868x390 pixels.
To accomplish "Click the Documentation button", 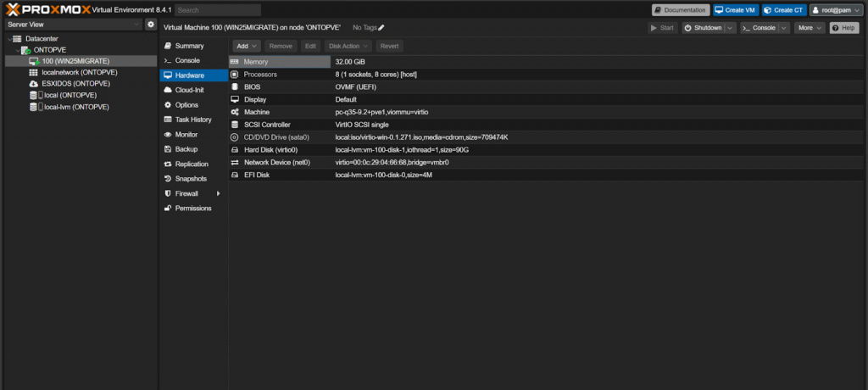I will coord(681,10).
